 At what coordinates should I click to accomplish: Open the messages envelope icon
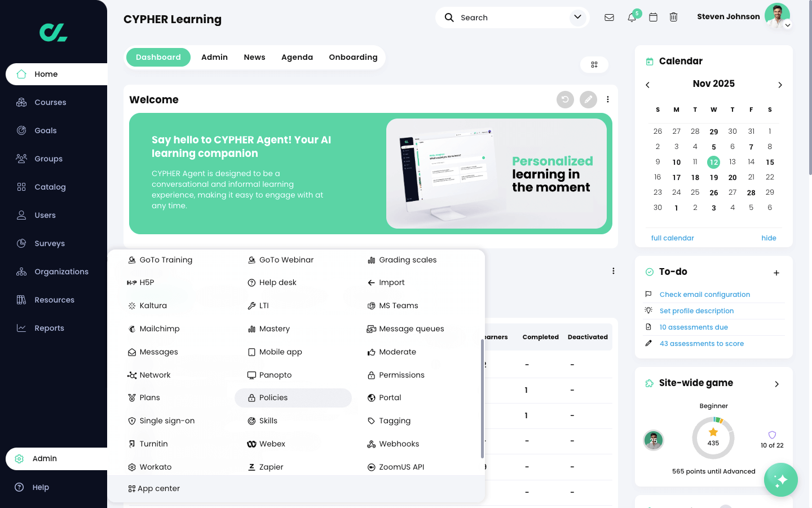tap(609, 17)
